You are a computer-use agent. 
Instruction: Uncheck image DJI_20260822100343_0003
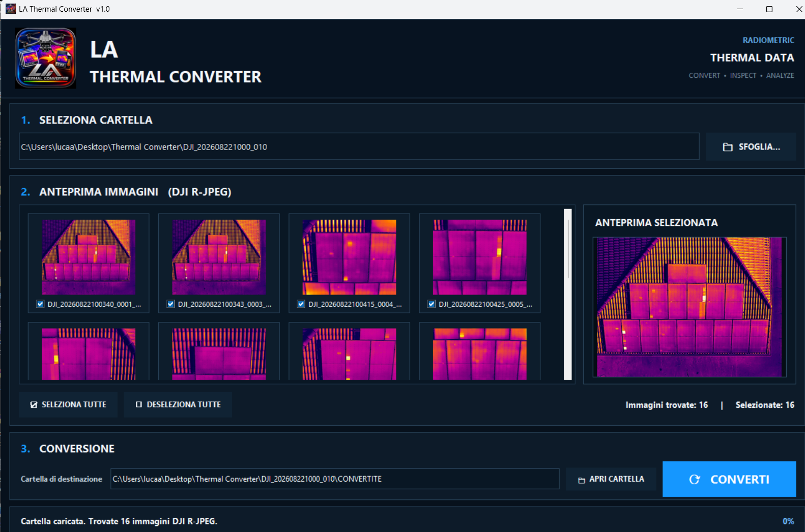pos(170,304)
